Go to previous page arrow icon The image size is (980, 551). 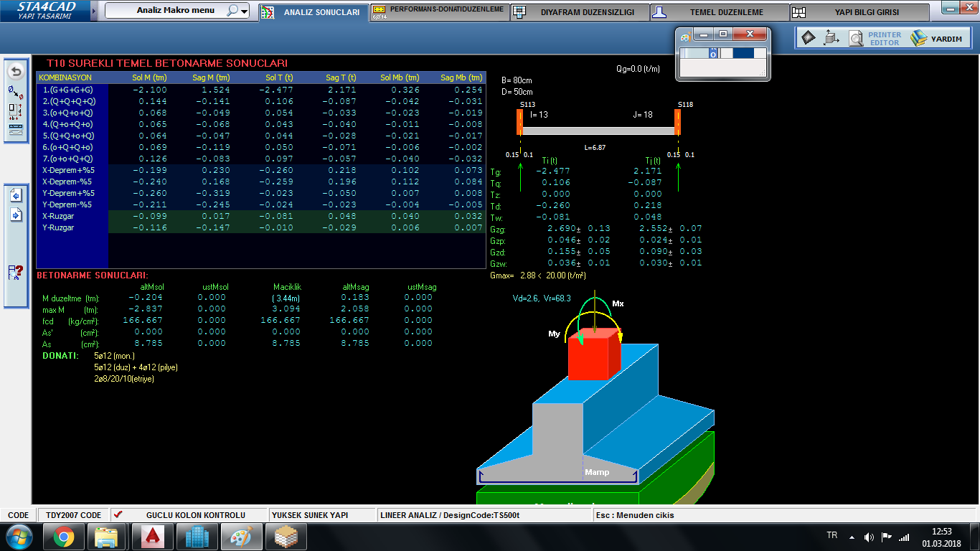pos(16,195)
